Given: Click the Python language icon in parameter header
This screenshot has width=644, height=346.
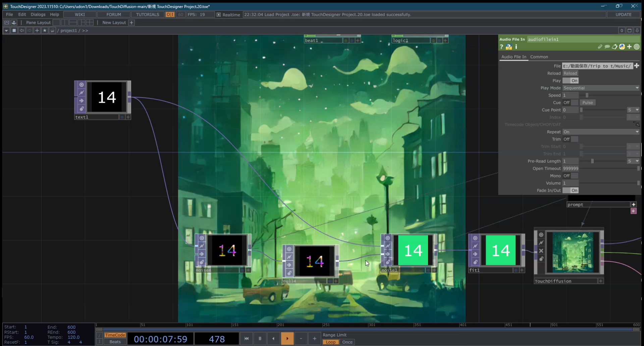Looking at the screenshot, I should [x=622, y=47].
